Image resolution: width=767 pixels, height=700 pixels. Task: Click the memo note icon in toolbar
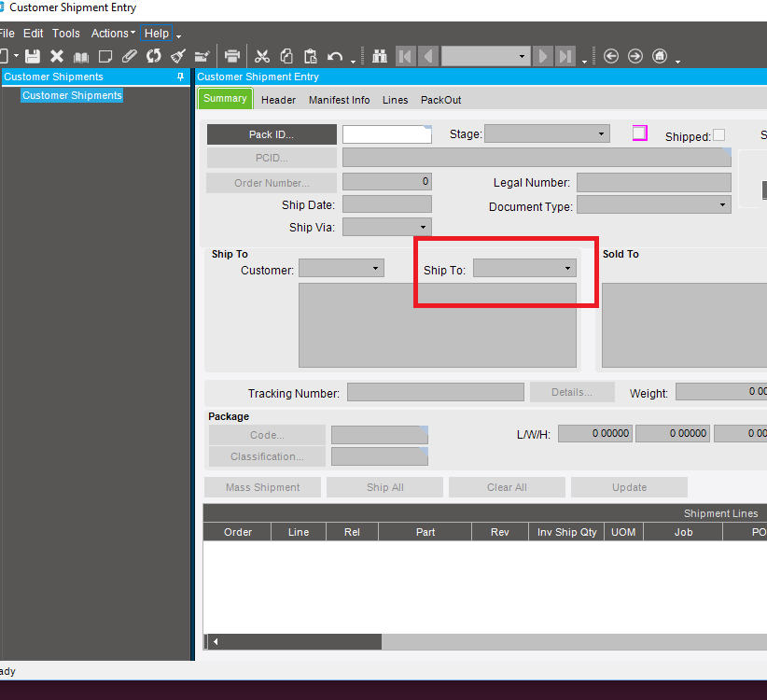pos(105,57)
